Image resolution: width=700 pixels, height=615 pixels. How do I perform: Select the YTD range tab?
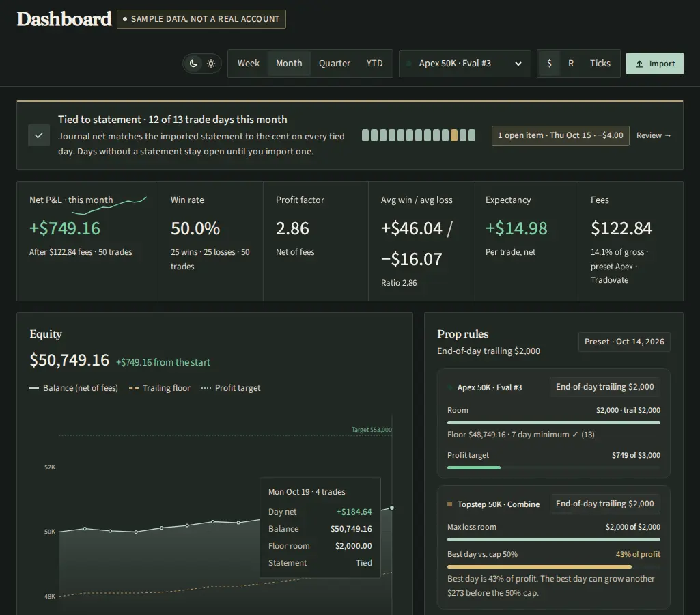tap(374, 64)
